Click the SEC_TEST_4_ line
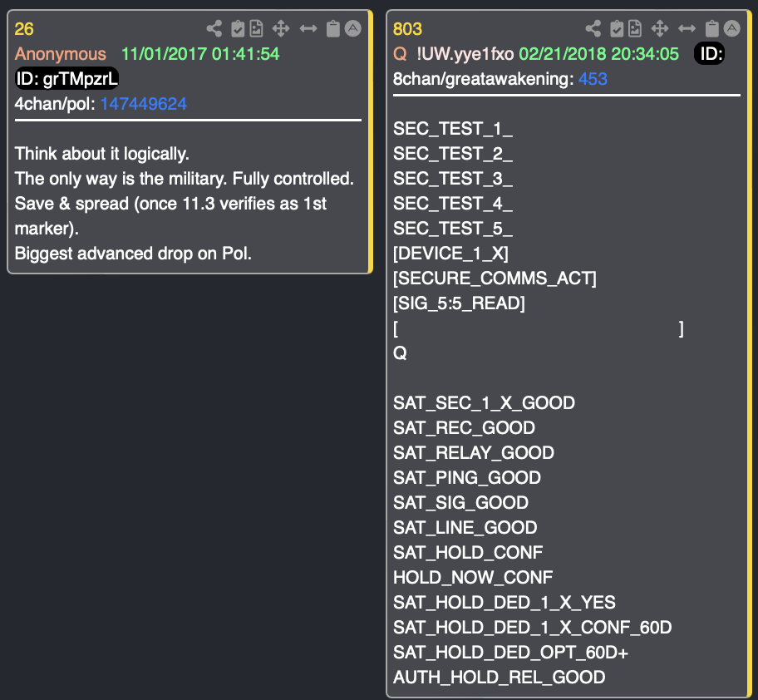This screenshot has height=700, width=758. click(x=453, y=204)
